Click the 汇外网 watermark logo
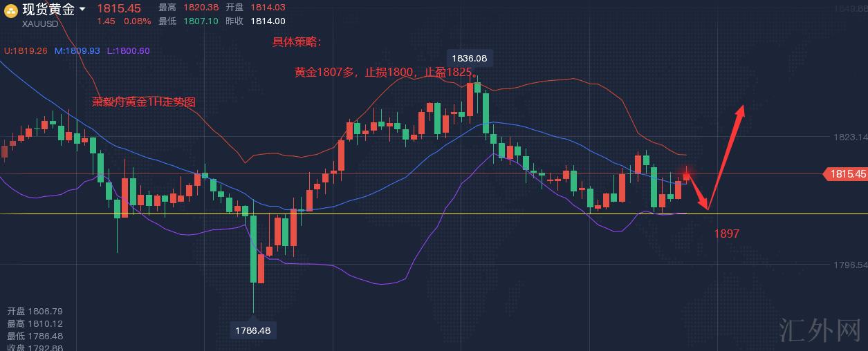868x351 pixels. tap(819, 331)
